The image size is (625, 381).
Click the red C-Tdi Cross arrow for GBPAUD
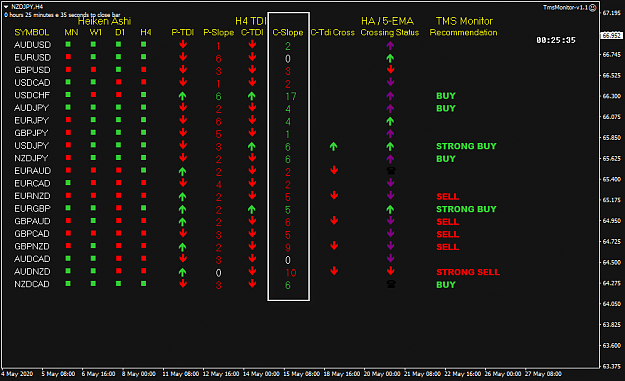pyautogui.click(x=334, y=220)
